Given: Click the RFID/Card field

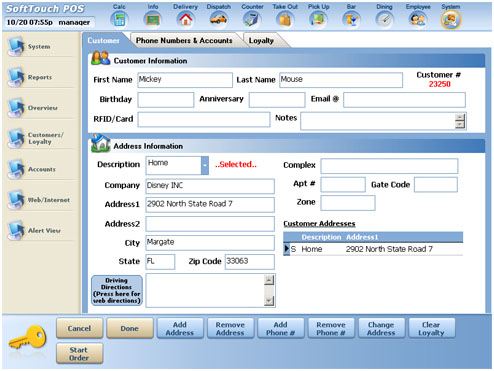Looking at the screenshot, I should click(x=204, y=119).
